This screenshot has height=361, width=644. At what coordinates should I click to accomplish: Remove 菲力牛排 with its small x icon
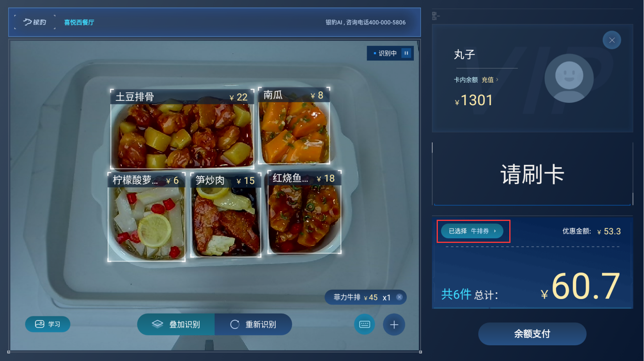click(399, 297)
